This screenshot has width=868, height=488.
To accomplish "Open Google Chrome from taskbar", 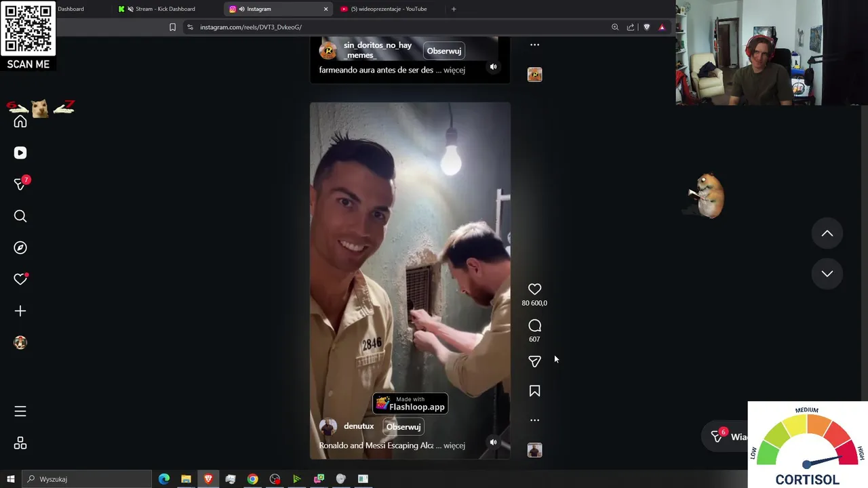I will [252, 479].
